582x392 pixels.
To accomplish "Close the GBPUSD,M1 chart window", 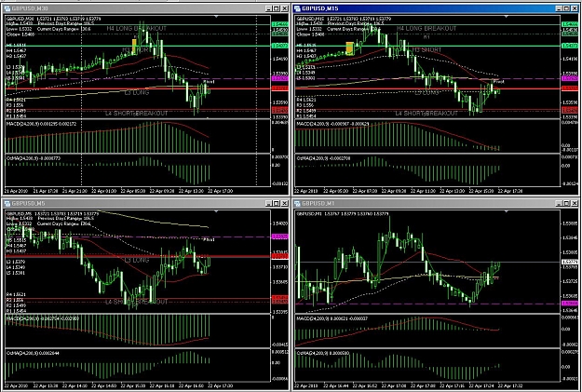I will [575, 203].
